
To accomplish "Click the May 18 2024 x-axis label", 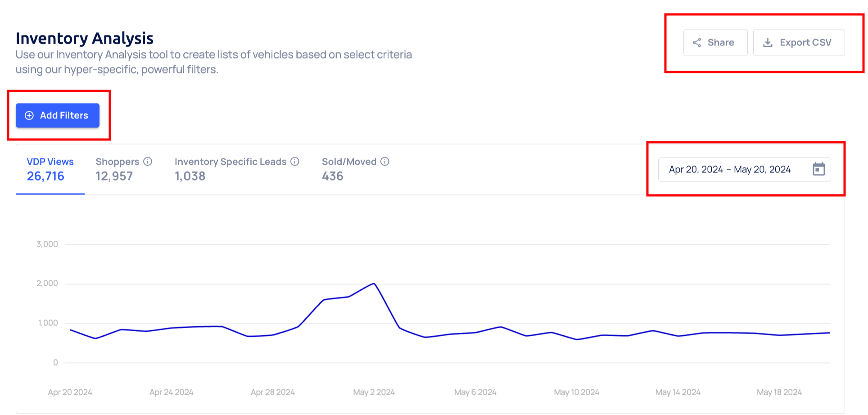I will (x=779, y=392).
